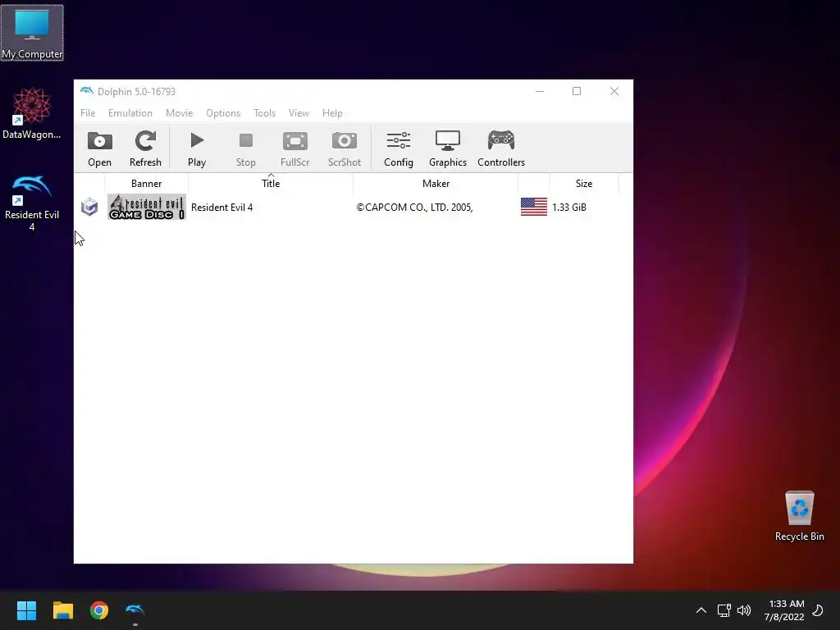Open the View menu

[299, 113]
